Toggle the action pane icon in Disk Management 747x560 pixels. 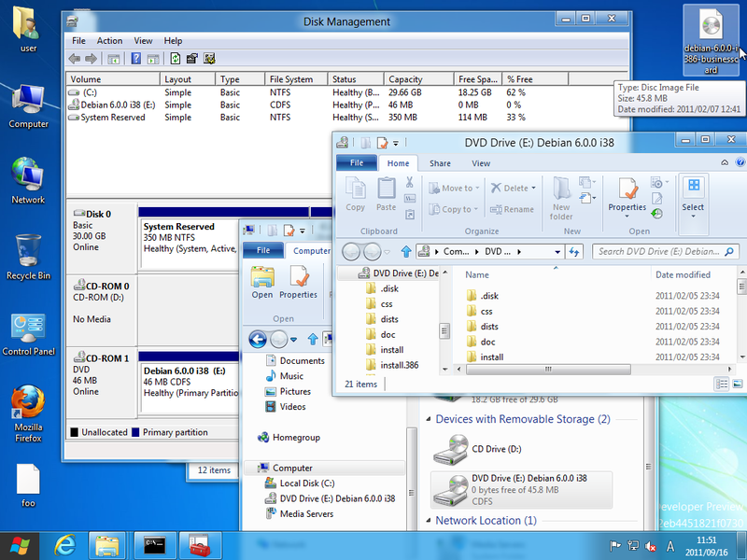pos(153,59)
